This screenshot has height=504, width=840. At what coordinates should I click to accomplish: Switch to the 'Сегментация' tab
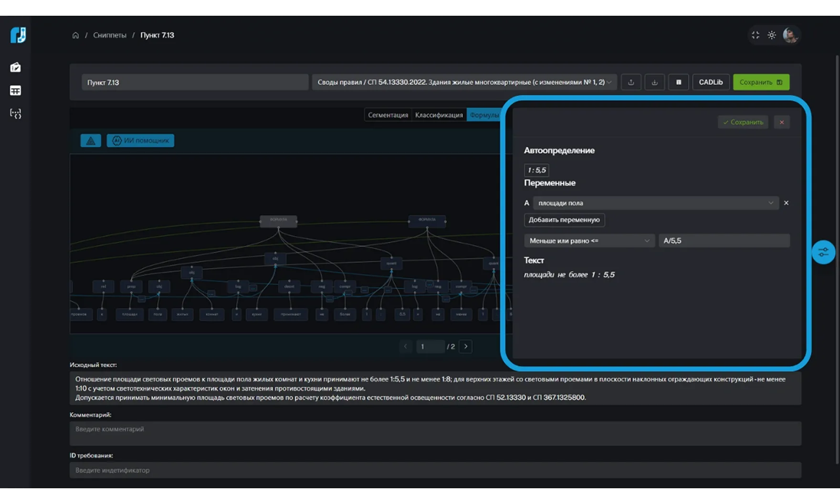388,115
